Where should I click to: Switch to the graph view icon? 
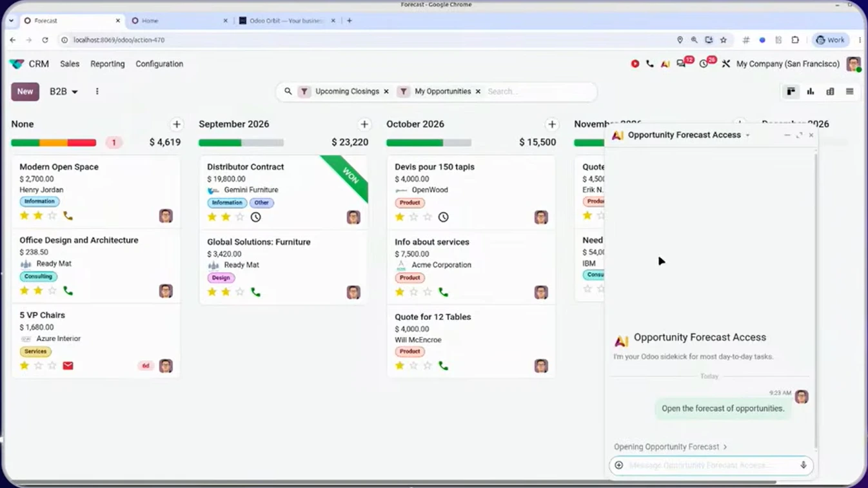coord(811,92)
